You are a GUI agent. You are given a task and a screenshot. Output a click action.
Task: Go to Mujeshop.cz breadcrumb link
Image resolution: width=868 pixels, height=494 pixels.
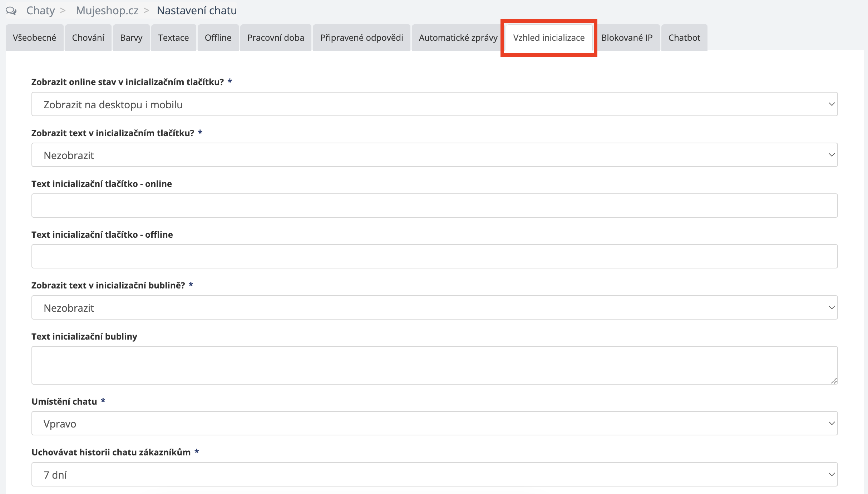pos(107,11)
